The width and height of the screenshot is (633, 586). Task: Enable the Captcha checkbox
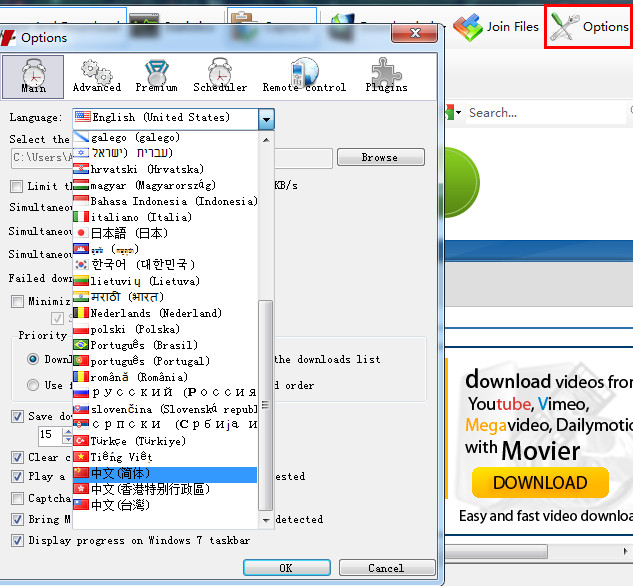tap(17, 498)
